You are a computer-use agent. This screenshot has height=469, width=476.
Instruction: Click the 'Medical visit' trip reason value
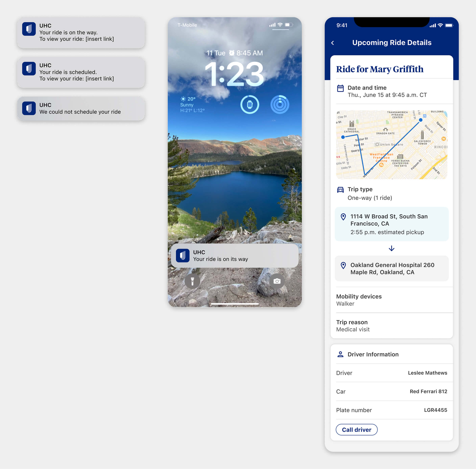click(x=353, y=329)
